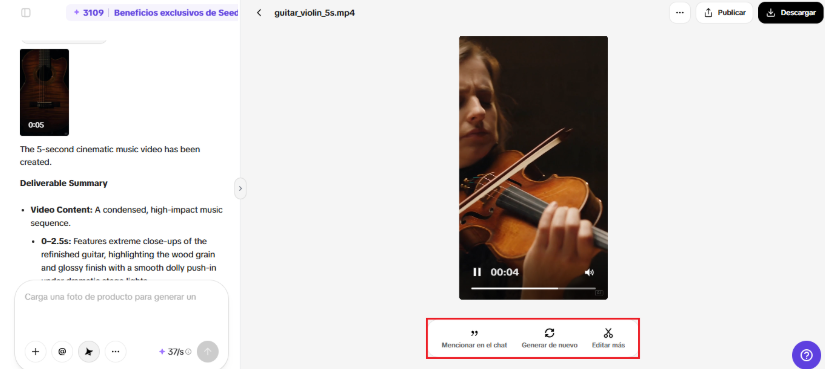Open the 3109 credits badge
825x369 pixels.
pos(88,13)
